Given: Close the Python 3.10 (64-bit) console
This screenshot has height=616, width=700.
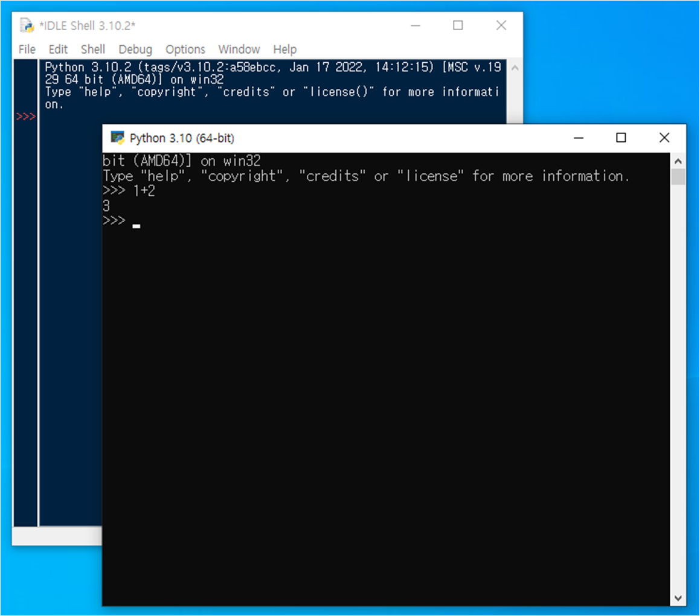Looking at the screenshot, I should 664,138.
